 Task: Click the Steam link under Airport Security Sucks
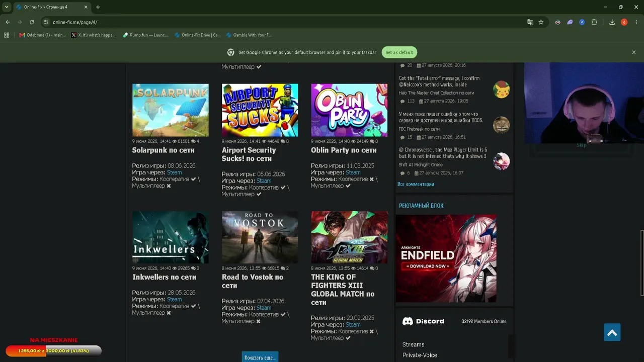click(264, 181)
